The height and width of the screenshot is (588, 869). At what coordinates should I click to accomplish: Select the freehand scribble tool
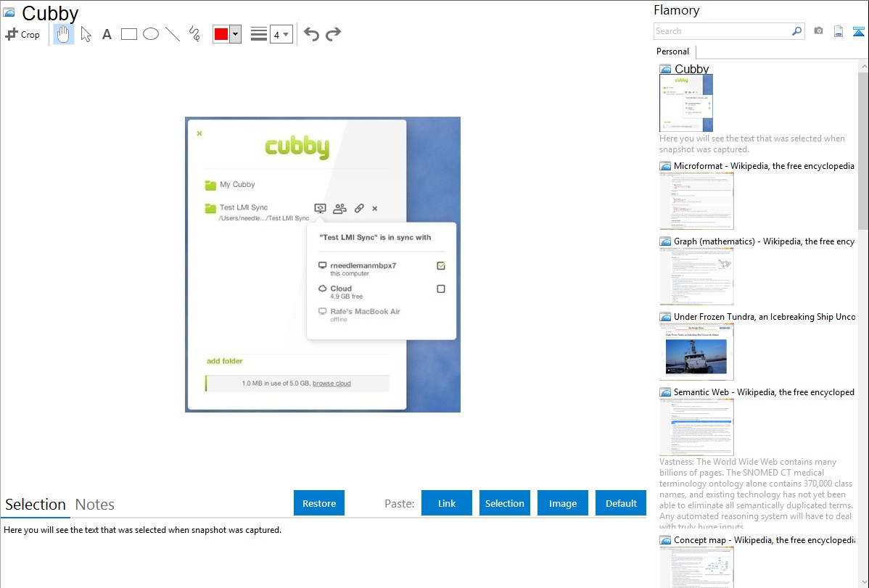[x=194, y=34]
